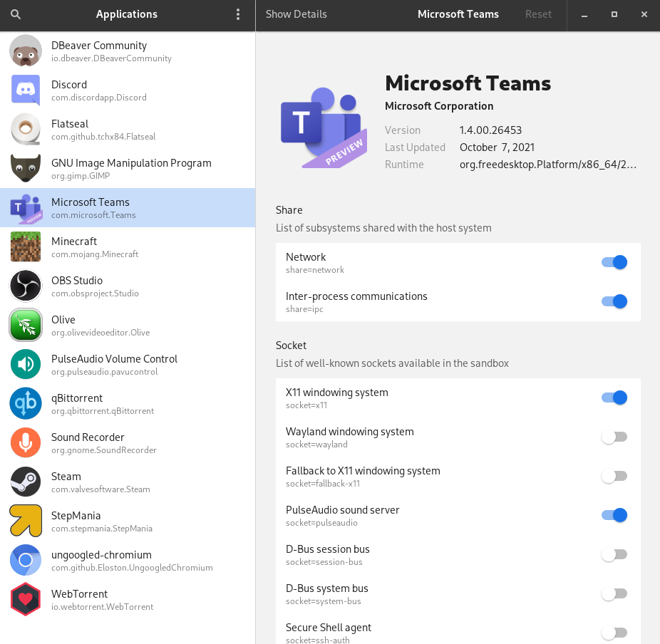Click the org.freedesktop.Platform runtime value
This screenshot has height=644, width=660.
(548, 165)
